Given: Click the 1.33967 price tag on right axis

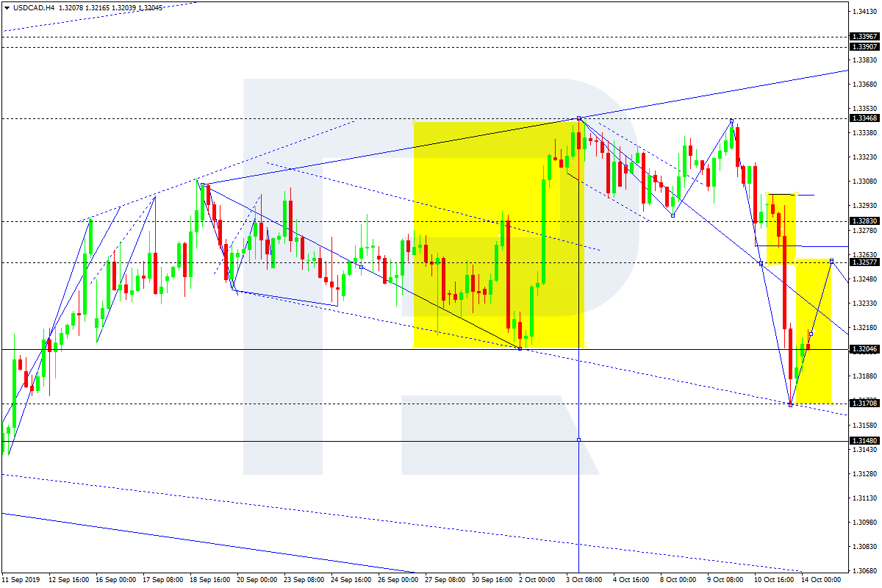Looking at the screenshot, I should 865,37.
